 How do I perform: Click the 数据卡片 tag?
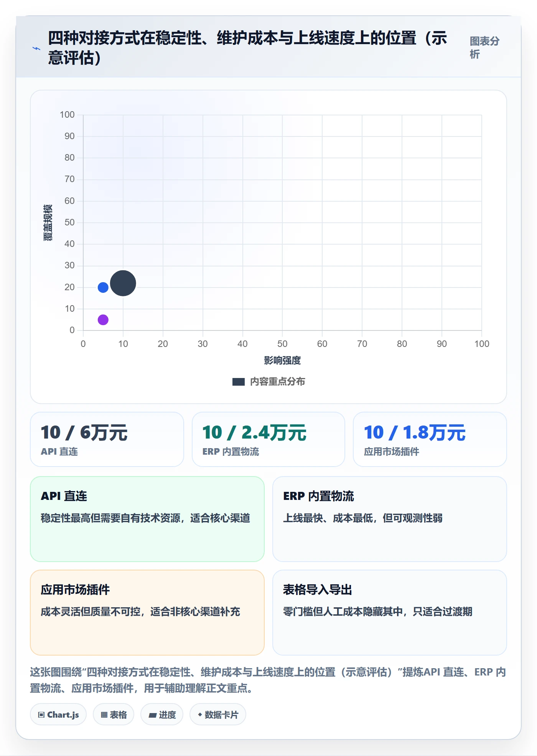pyautogui.click(x=218, y=715)
